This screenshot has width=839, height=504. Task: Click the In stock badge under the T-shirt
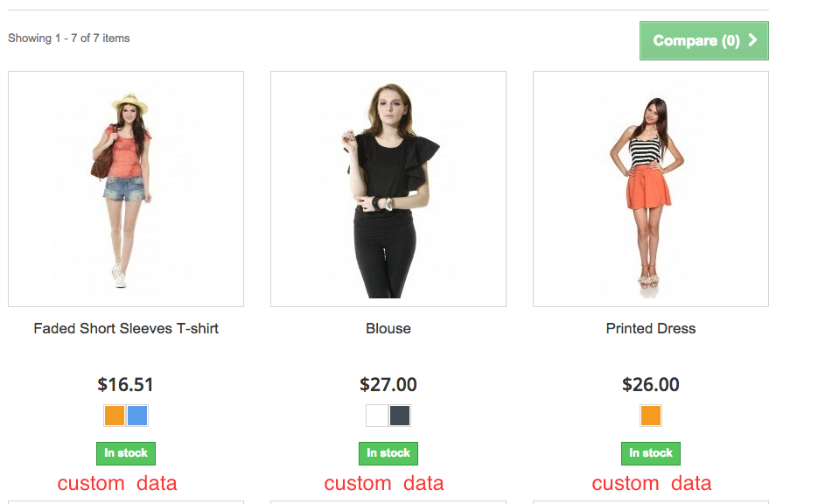click(x=126, y=453)
